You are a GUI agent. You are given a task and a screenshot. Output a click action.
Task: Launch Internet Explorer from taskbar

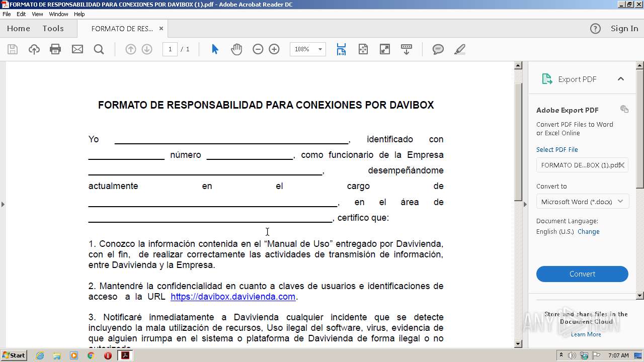tap(40, 355)
